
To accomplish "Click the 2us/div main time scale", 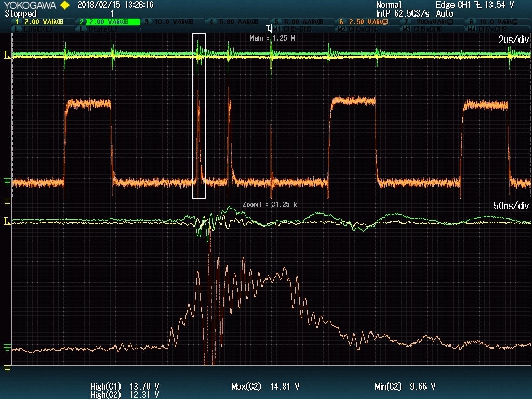I will click(x=514, y=39).
